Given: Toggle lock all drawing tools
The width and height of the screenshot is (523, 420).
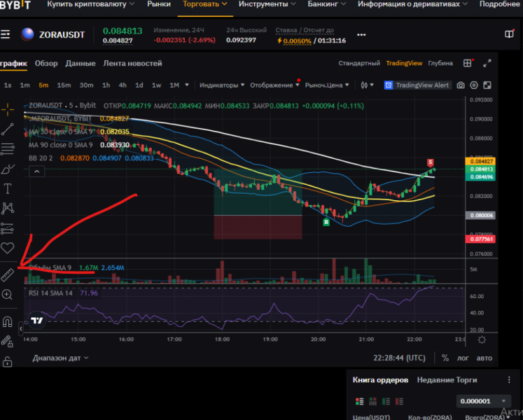Looking at the screenshot, I should coord(7,361).
